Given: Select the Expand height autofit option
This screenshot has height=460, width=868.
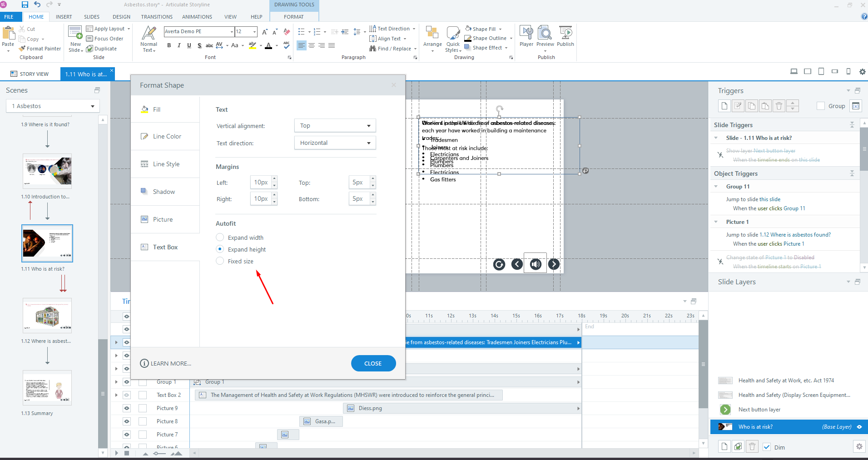Looking at the screenshot, I should pos(220,249).
